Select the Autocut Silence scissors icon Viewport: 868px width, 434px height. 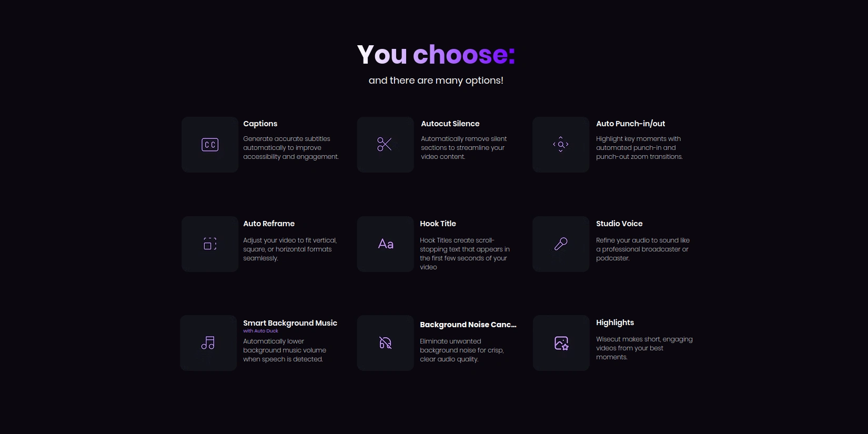point(385,144)
